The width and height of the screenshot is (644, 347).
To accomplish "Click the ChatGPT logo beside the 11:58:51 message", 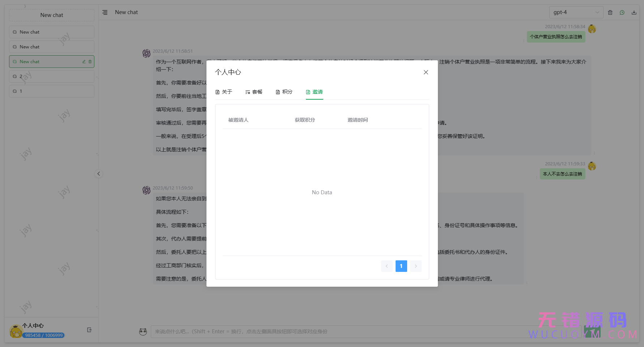I will (146, 53).
